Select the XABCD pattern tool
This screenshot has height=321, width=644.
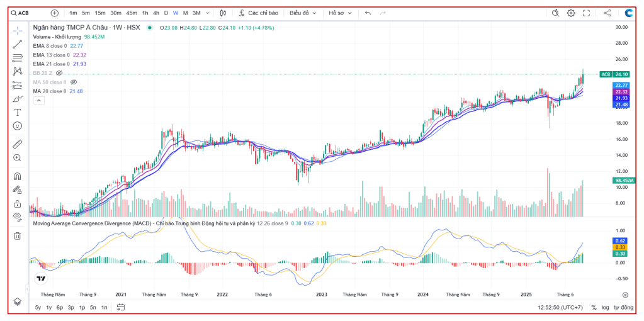click(17, 71)
